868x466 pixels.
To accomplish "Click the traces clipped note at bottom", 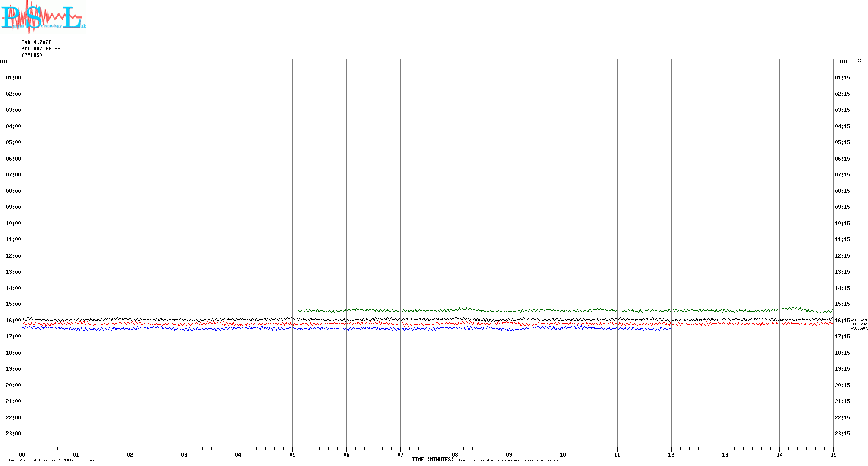I will tap(512, 460).
